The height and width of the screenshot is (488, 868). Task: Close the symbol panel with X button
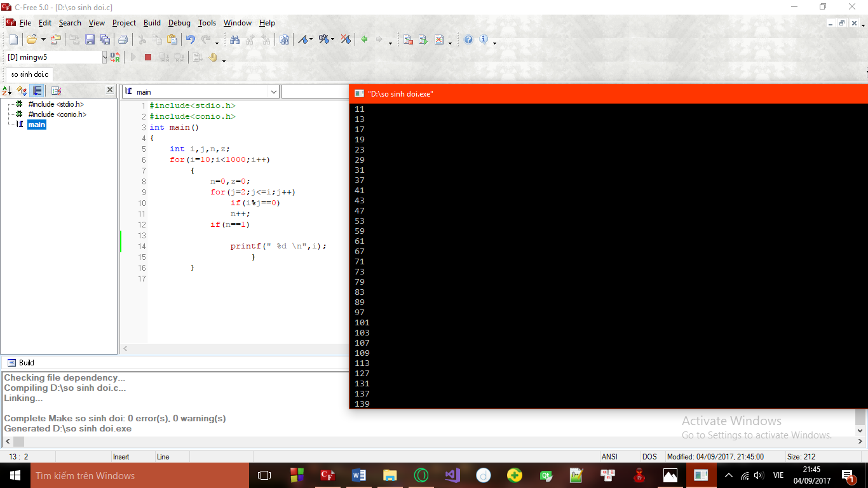point(109,90)
